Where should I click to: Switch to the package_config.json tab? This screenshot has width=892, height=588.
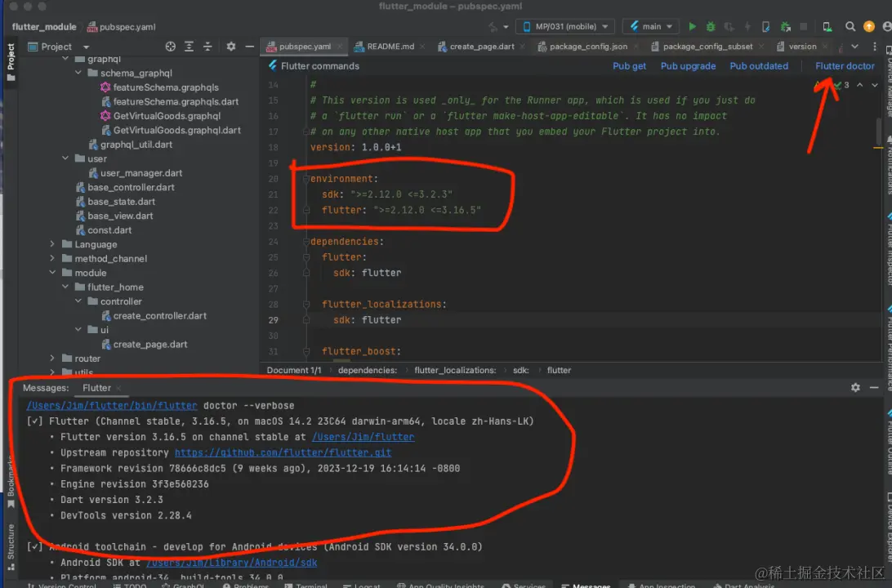[588, 47]
